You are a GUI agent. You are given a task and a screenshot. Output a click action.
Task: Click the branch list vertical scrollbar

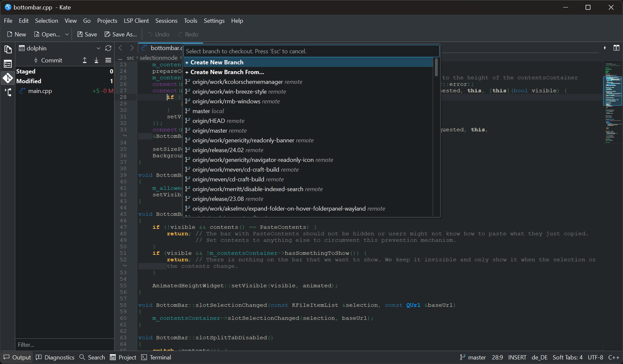(x=436, y=67)
